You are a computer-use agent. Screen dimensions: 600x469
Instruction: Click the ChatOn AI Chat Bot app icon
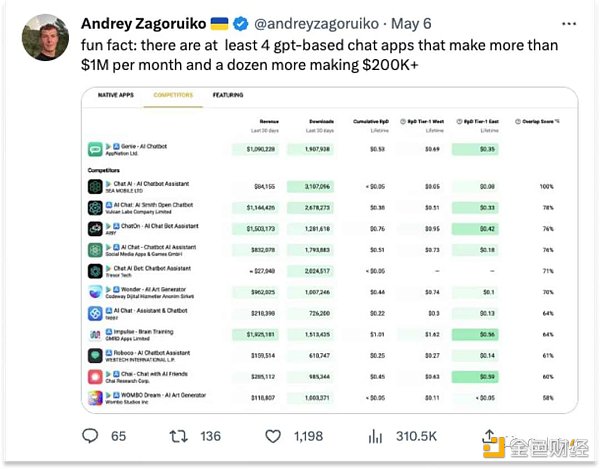(x=94, y=228)
